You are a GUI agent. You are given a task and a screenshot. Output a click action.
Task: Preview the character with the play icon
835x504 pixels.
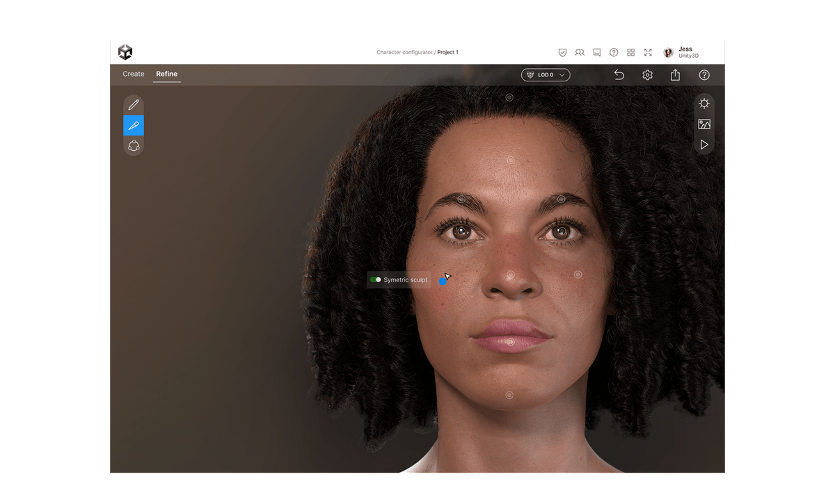tap(704, 145)
